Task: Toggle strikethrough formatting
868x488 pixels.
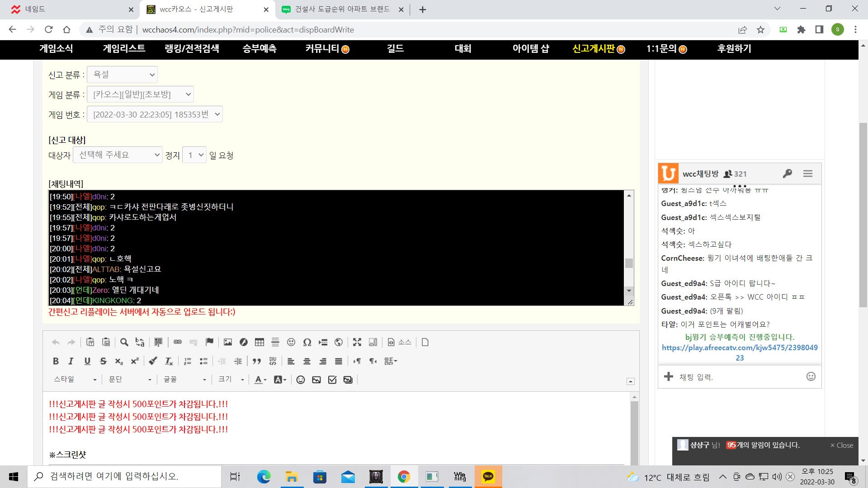Action: coord(103,361)
